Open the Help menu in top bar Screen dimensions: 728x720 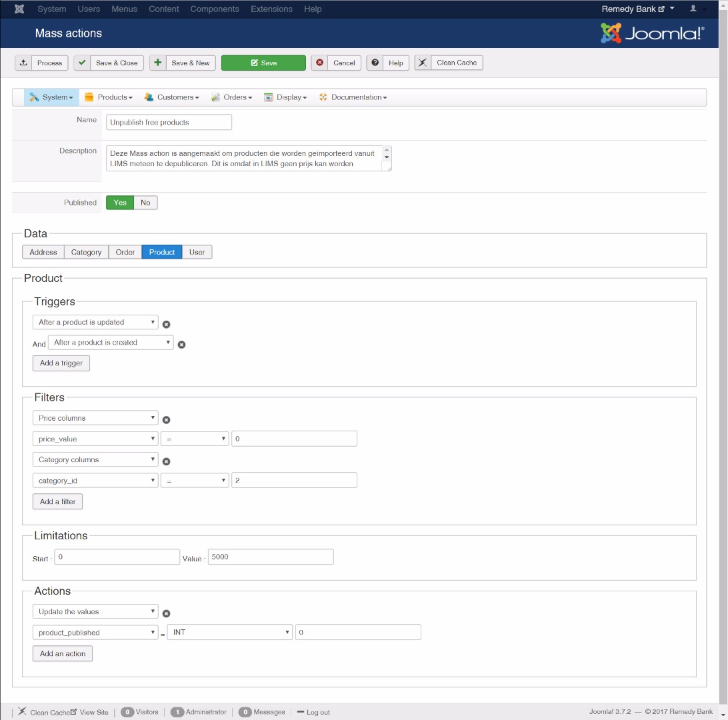[313, 9]
